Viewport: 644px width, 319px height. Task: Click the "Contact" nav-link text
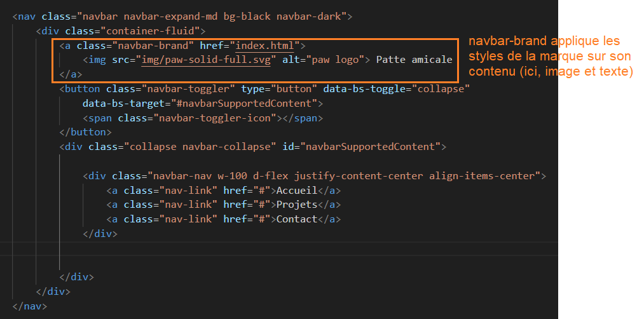click(x=298, y=219)
